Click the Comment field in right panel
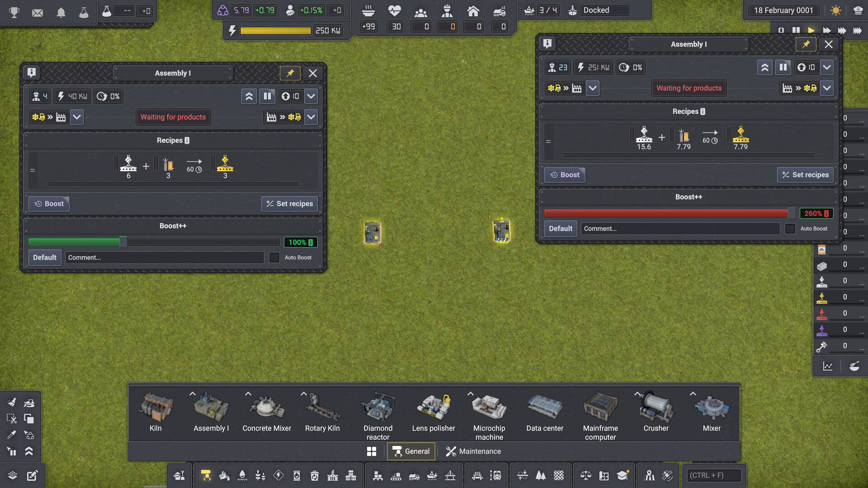 point(680,229)
